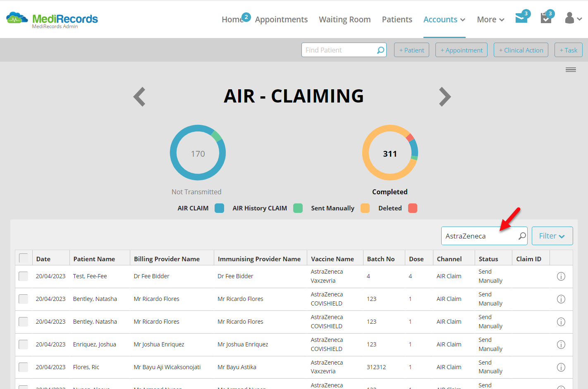Open the Patients page

(397, 19)
